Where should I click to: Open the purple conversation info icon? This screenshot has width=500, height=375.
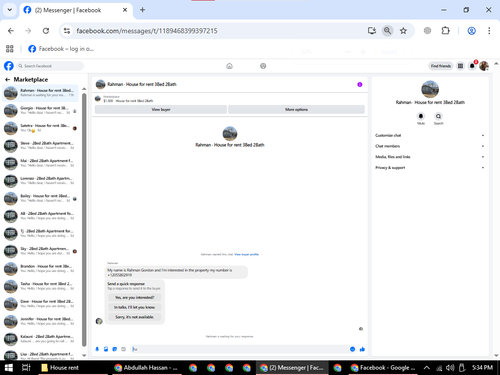coord(360,85)
